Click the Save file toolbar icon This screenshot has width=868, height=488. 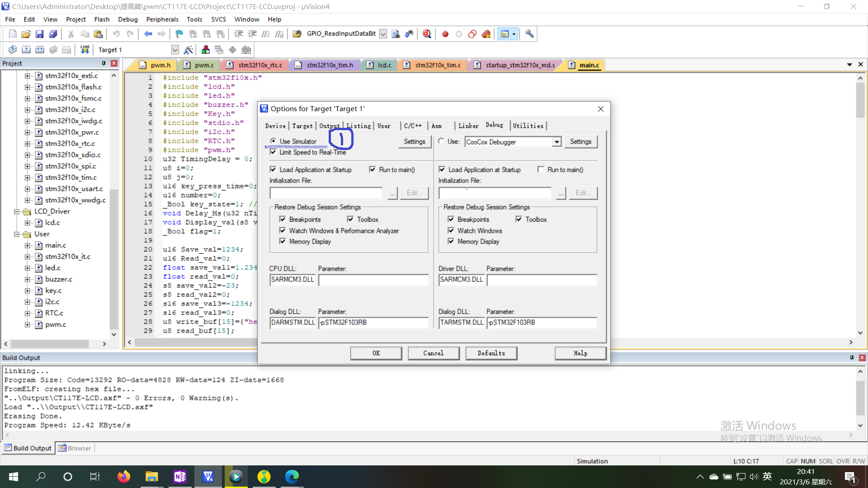(39, 34)
